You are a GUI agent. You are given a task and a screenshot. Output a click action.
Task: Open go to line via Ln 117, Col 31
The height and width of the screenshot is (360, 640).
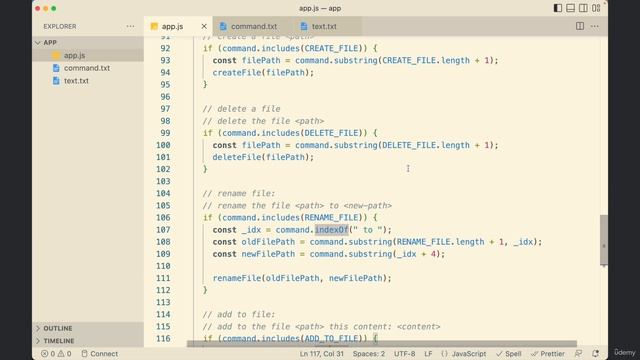click(322, 353)
